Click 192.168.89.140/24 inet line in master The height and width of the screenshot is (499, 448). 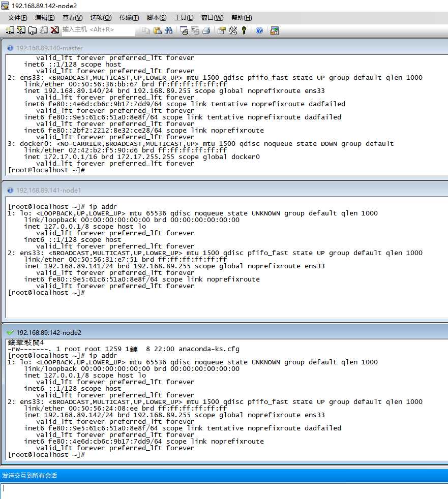click(x=174, y=90)
